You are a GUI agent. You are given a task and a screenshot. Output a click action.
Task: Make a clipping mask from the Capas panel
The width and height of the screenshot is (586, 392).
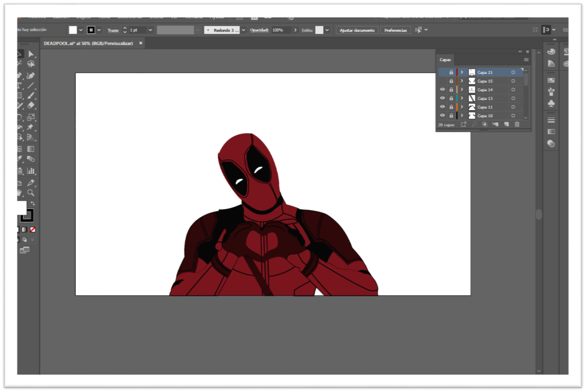(485, 125)
